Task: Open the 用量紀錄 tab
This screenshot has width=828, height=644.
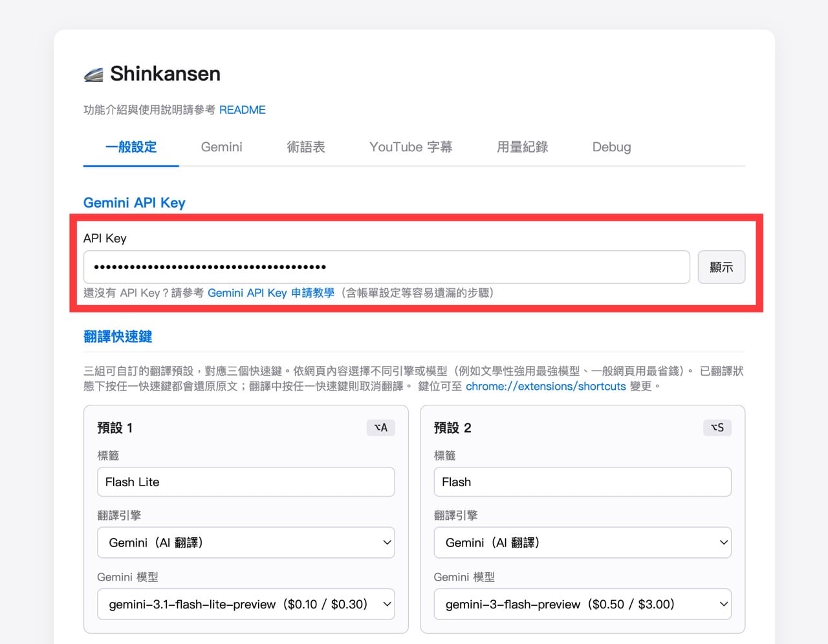Action: 522,147
